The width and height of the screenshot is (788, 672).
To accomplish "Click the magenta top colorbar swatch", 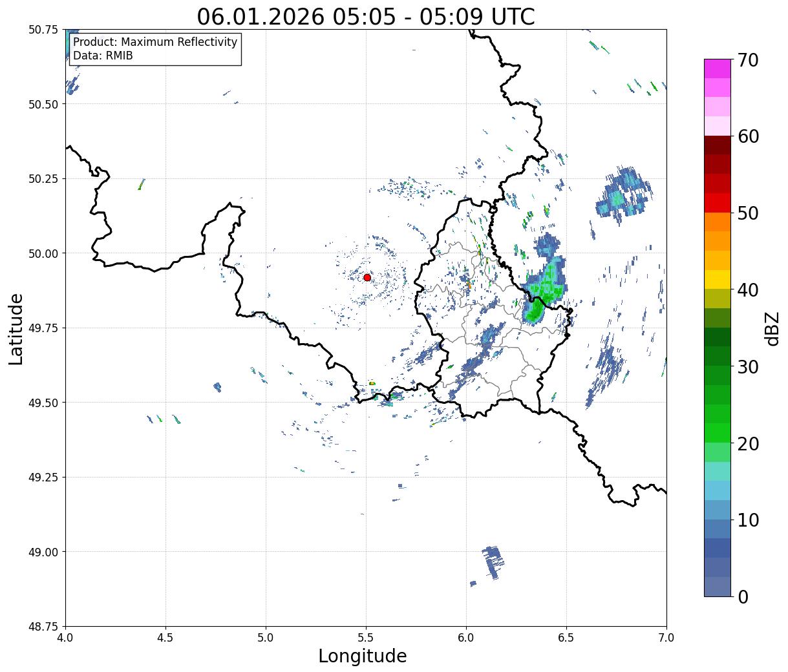I will click(718, 68).
